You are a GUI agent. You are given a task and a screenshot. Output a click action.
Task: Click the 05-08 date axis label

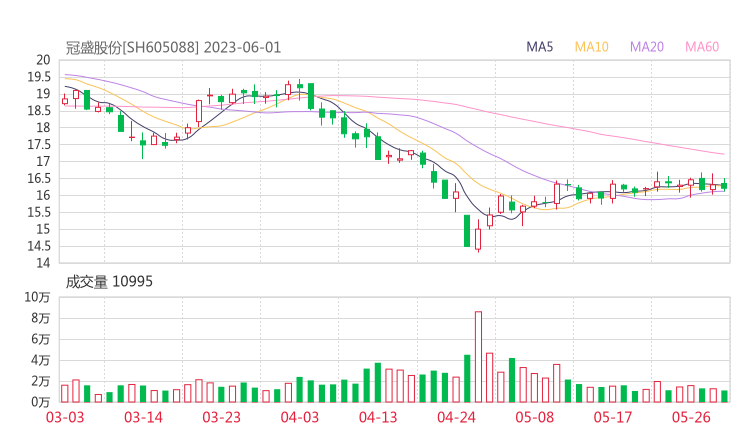click(535, 417)
